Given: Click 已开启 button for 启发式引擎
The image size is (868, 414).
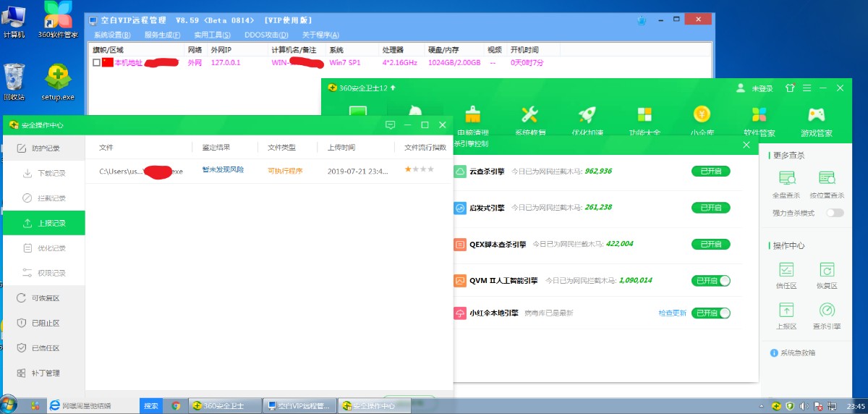Looking at the screenshot, I should [x=710, y=208].
